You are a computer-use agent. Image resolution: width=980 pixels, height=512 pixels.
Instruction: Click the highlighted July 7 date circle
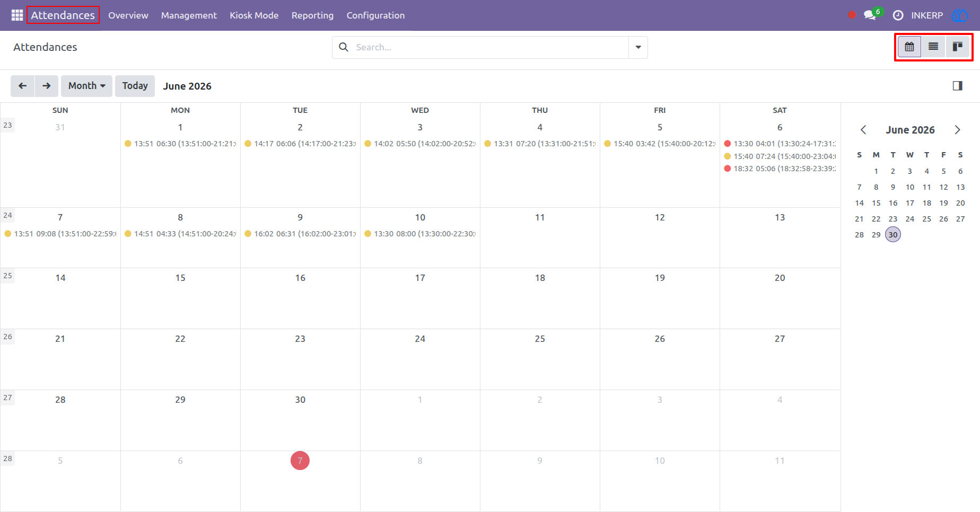(300, 461)
